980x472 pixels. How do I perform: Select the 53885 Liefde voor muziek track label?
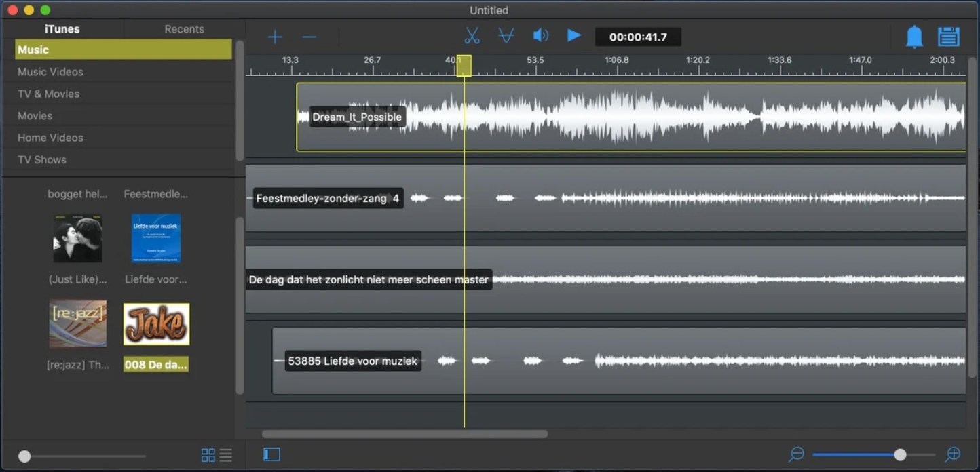coord(353,361)
